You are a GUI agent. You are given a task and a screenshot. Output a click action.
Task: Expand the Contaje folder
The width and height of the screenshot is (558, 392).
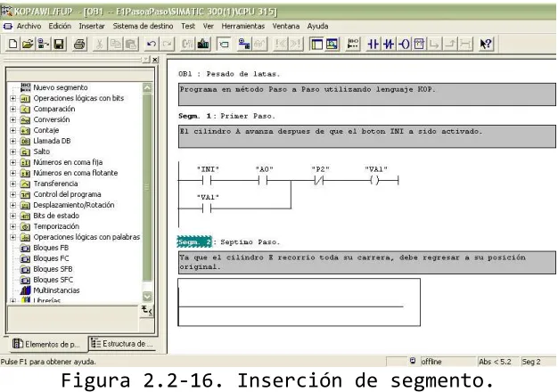point(13,130)
